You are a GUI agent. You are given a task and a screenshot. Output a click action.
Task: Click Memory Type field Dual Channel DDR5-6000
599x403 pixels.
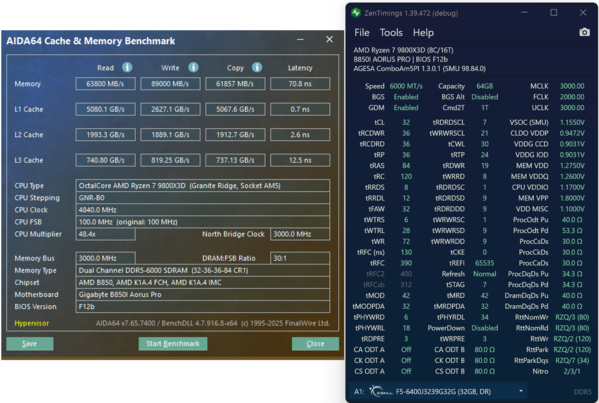pyautogui.click(x=202, y=270)
